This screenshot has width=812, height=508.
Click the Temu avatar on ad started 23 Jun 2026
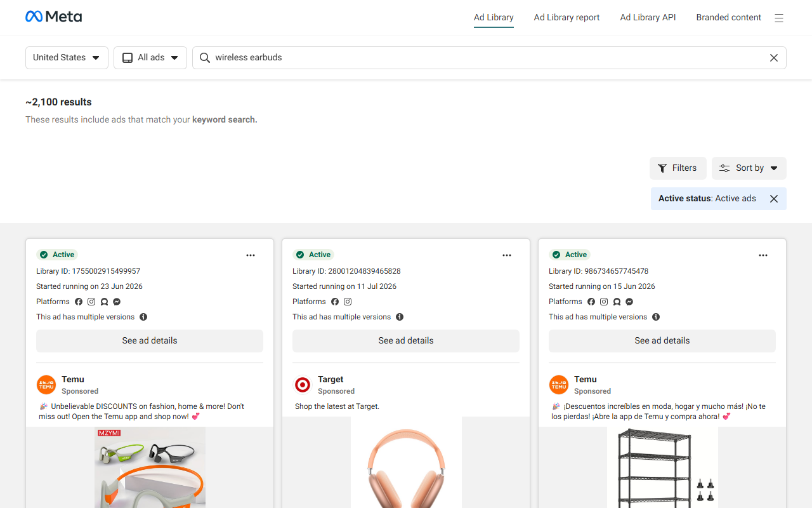click(46, 385)
